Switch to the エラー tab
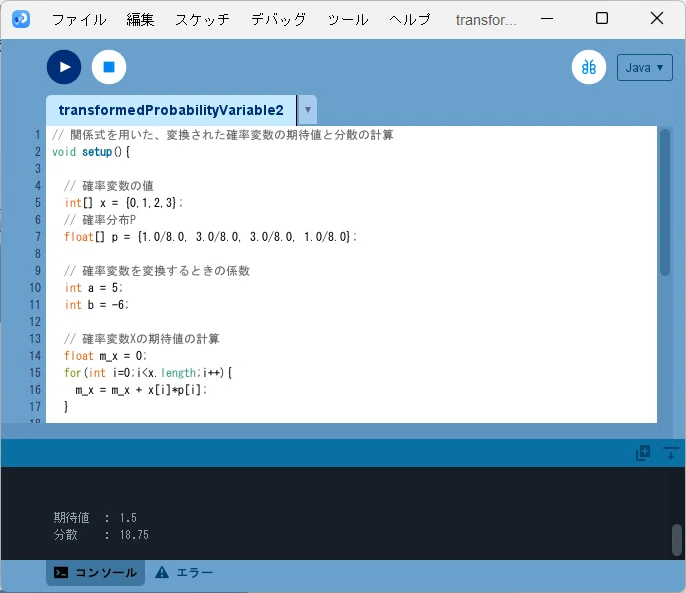The height and width of the screenshot is (593, 686). [x=184, y=572]
